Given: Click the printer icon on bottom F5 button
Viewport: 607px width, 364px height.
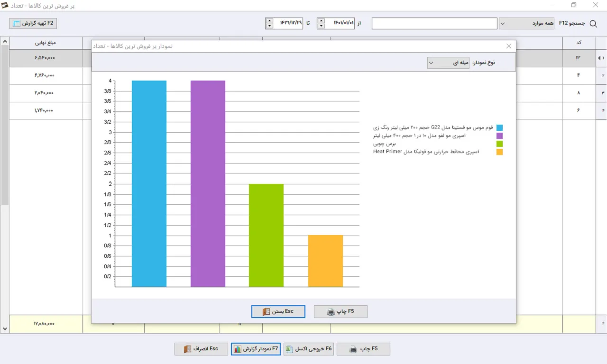Looking at the screenshot, I should pyautogui.click(x=353, y=349).
